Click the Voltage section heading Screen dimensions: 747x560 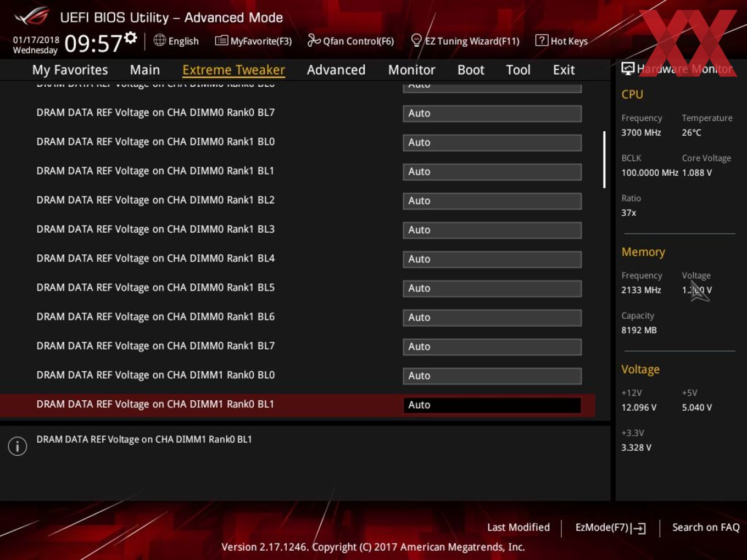pyautogui.click(x=640, y=369)
